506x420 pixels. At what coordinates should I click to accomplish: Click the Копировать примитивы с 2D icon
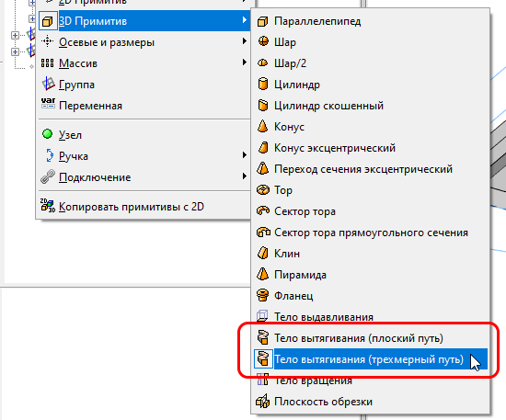point(48,205)
